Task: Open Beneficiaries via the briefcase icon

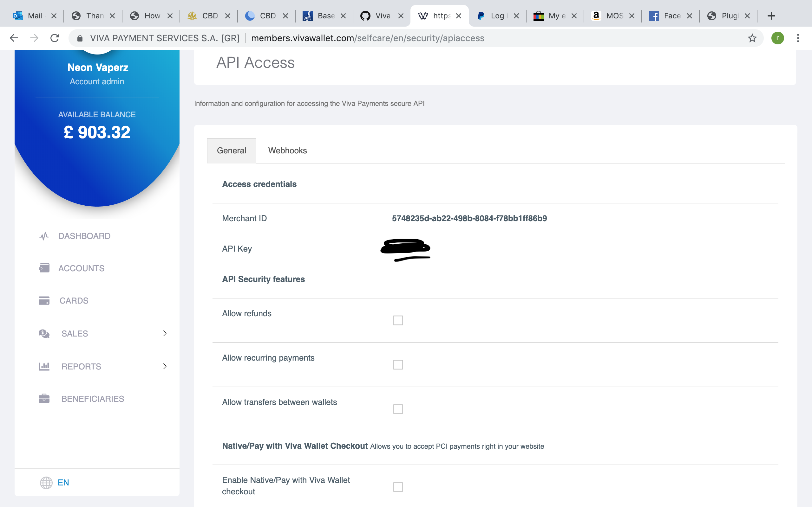Action: 44,398
